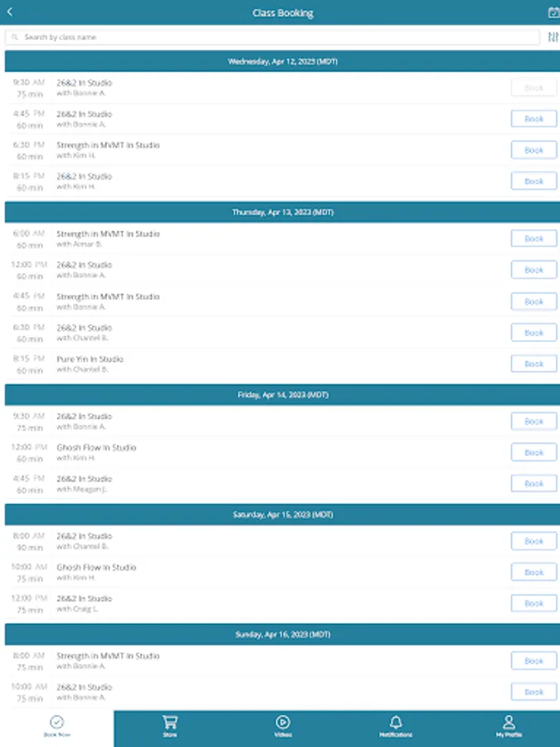Open the Videos play tab
This screenshot has height=747, width=560.
click(x=283, y=726)
